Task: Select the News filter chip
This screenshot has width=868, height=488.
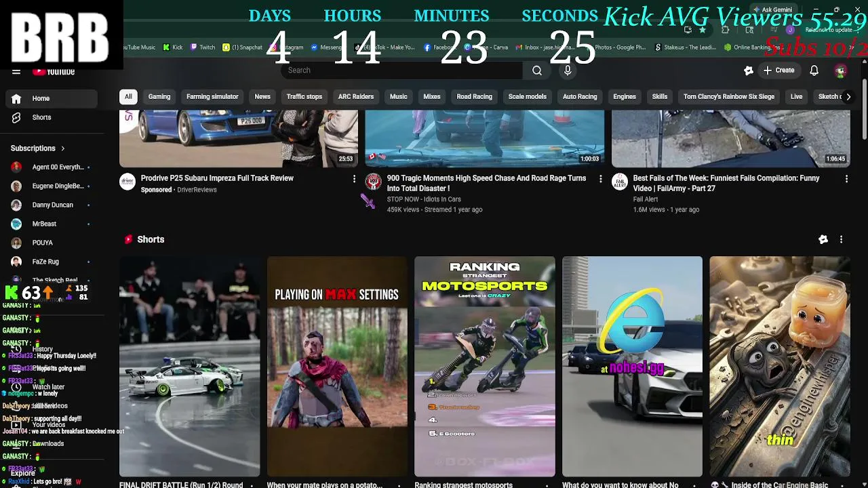Action: pyautogui.click(x=262, y=97)
